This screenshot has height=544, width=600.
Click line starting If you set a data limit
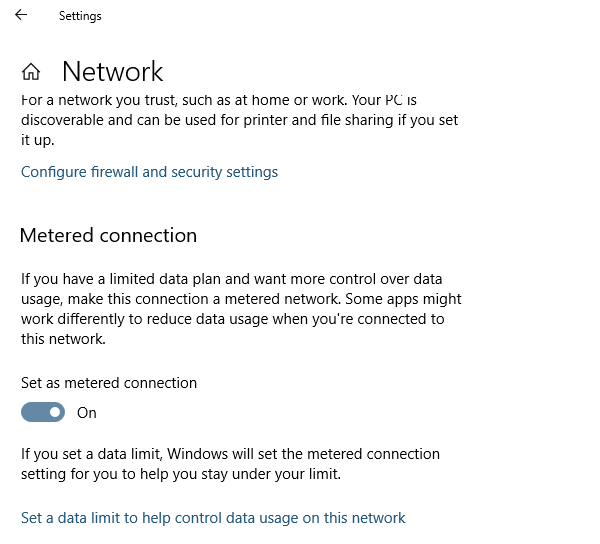tap(230, 454)
